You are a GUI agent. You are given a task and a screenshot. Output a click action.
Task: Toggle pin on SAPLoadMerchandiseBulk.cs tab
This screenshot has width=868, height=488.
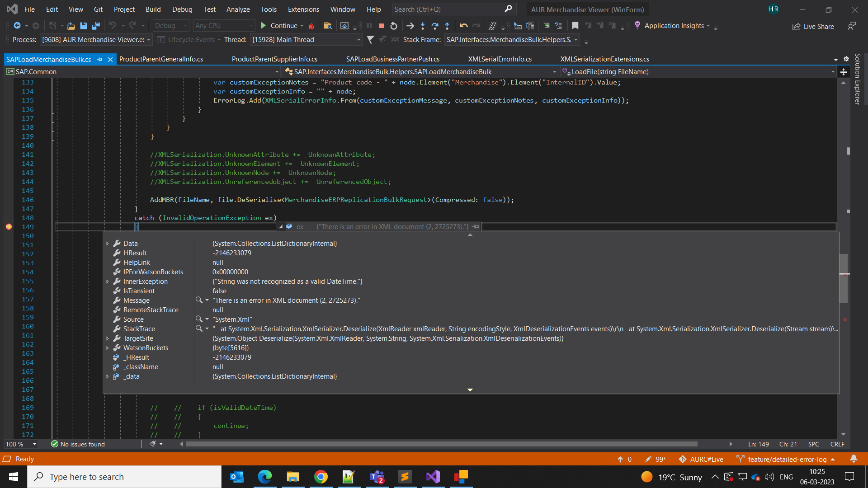[x=100, y=59]
